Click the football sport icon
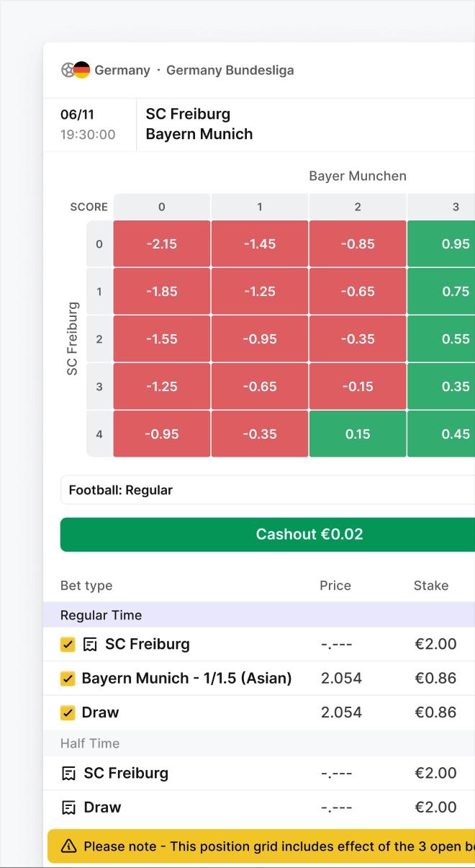The height and width of the screenshot is (868, 475). tap(68, 70)
